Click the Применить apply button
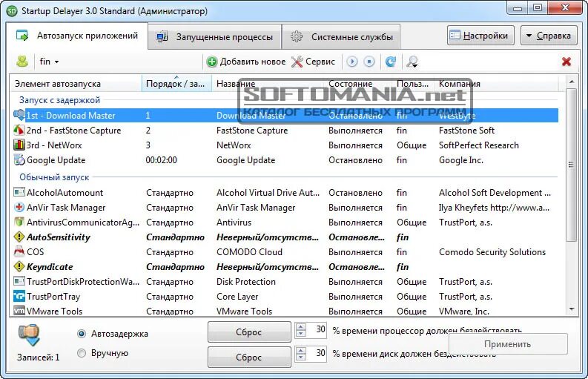The width and height of the screenshot is (588, 379). [x=508, y=343]
